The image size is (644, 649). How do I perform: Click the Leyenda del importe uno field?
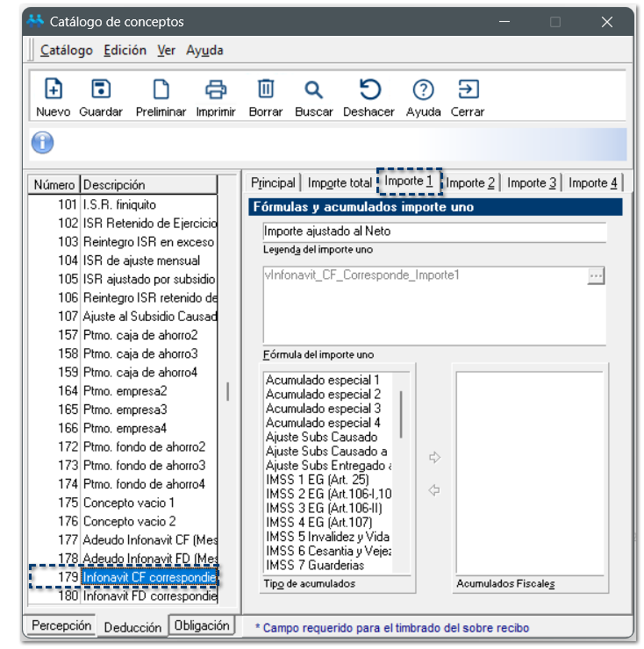(434, 232)
